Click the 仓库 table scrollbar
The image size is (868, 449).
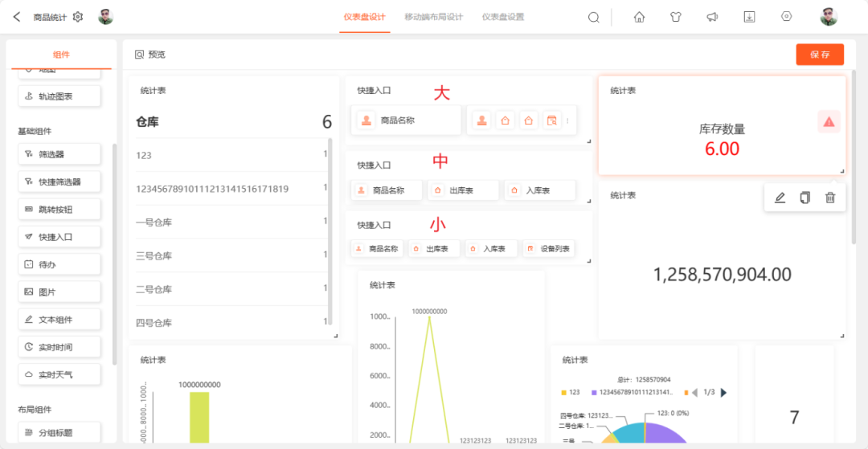330,231
